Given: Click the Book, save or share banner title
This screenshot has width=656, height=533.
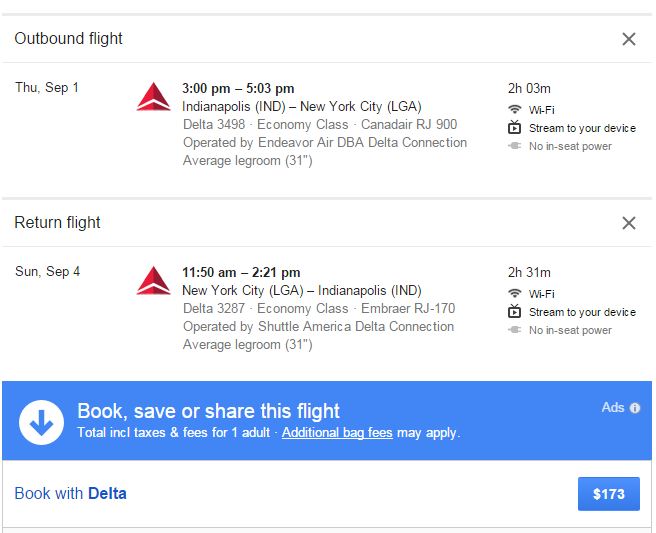Looking at the screenshot, I should pyautogui.click(x=208, y=411).
